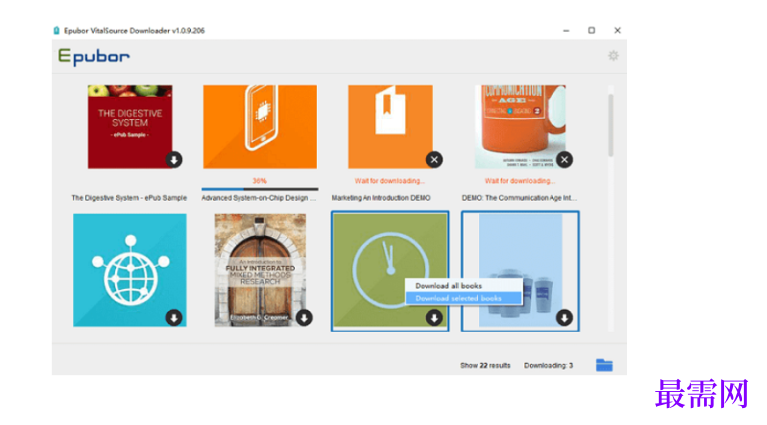Click Advanced System-on-Chip Design title text

coord(259,198)
